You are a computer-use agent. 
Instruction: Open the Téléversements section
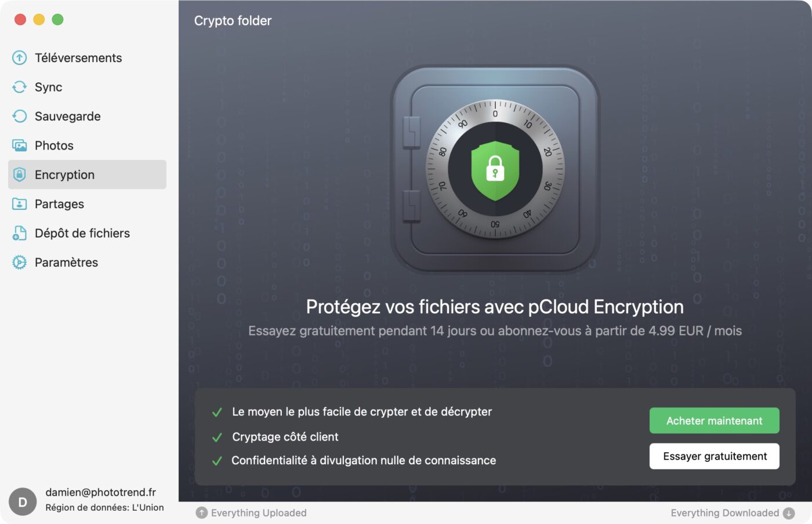tap(78, 58)
